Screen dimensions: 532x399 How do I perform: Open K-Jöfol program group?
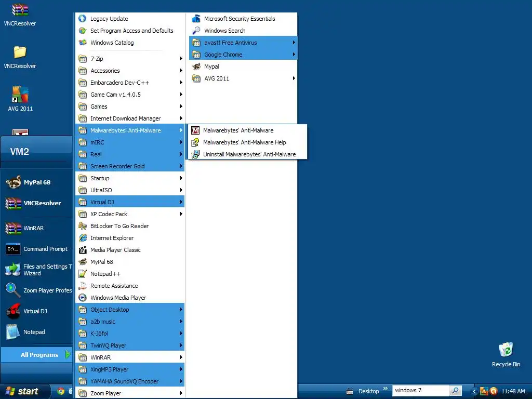pos(129,334)
